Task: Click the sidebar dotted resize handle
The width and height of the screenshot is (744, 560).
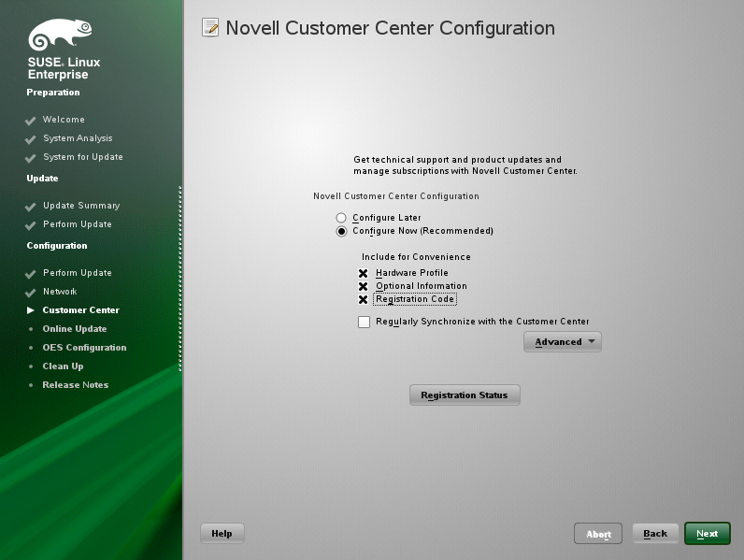Action: point(179,279)
